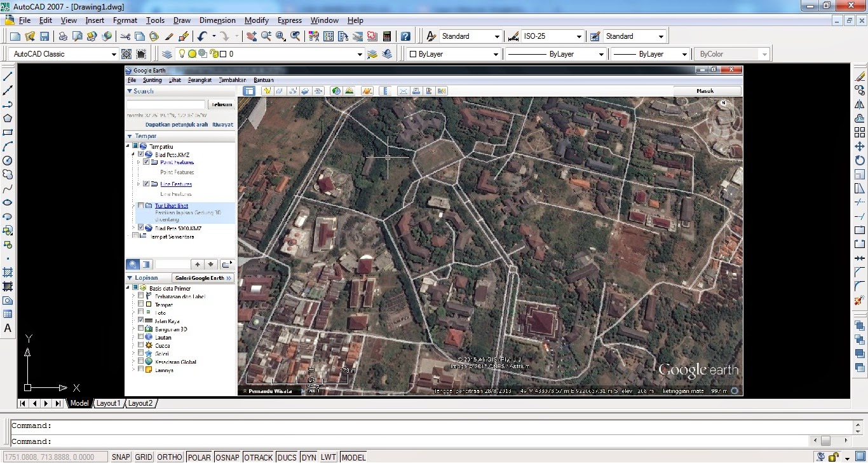
Task: Collapse the Lapisan layers panel
Action: [130, 278]
